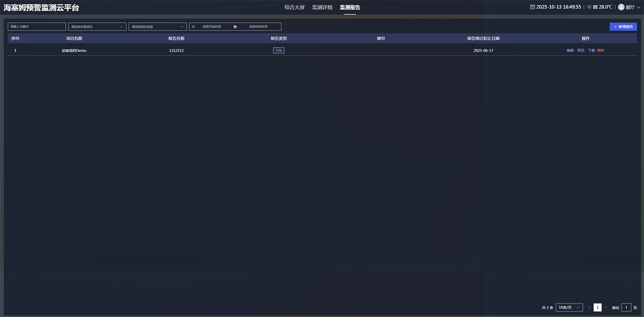
Task: Focus the 请输入关键字 keyword search field
Action: coord(36,27)
